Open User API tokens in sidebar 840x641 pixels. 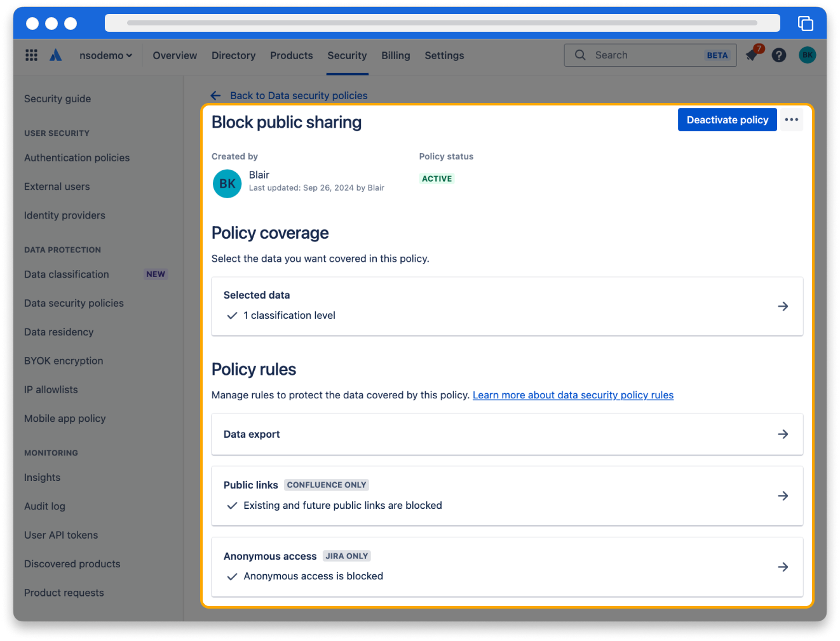coord(61,535)
